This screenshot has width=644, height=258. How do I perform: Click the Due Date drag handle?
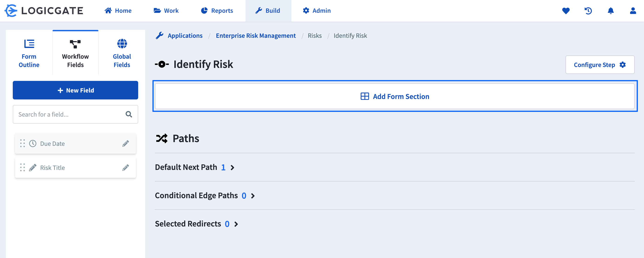click(23, 143)
